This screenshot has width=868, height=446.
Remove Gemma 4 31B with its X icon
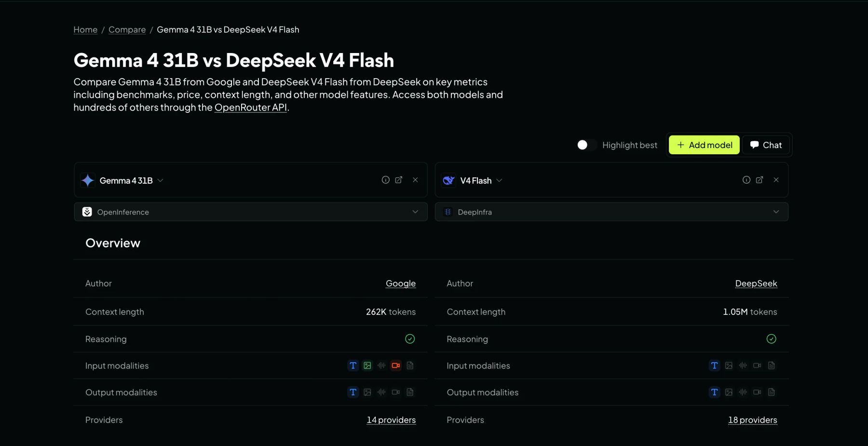415,180
